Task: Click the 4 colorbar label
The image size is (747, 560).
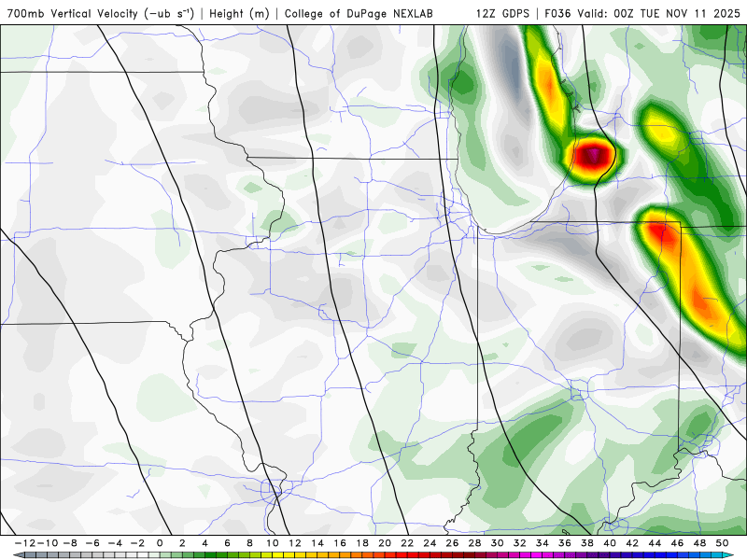Action: 204,543
